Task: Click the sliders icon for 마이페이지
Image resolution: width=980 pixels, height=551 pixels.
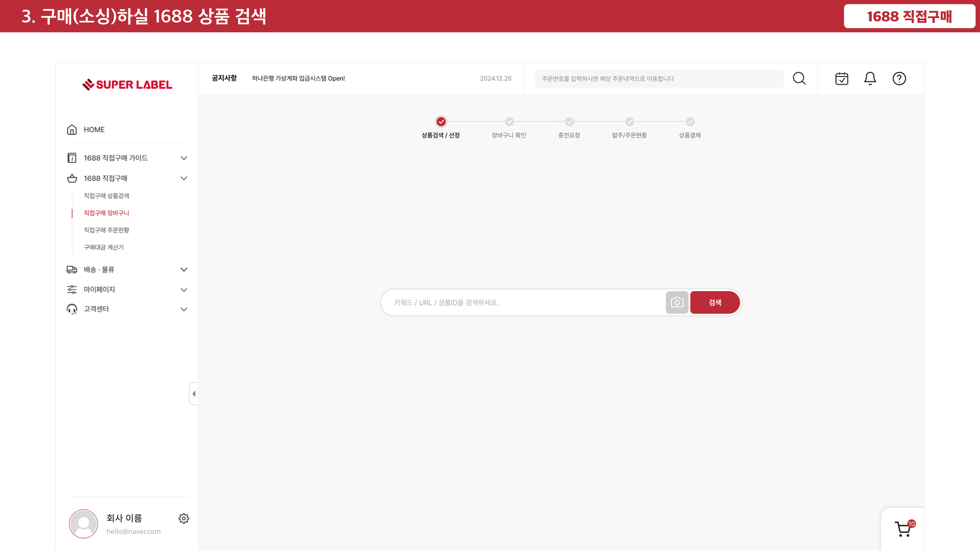Action: pyautogui.click(x=72, y=289)
